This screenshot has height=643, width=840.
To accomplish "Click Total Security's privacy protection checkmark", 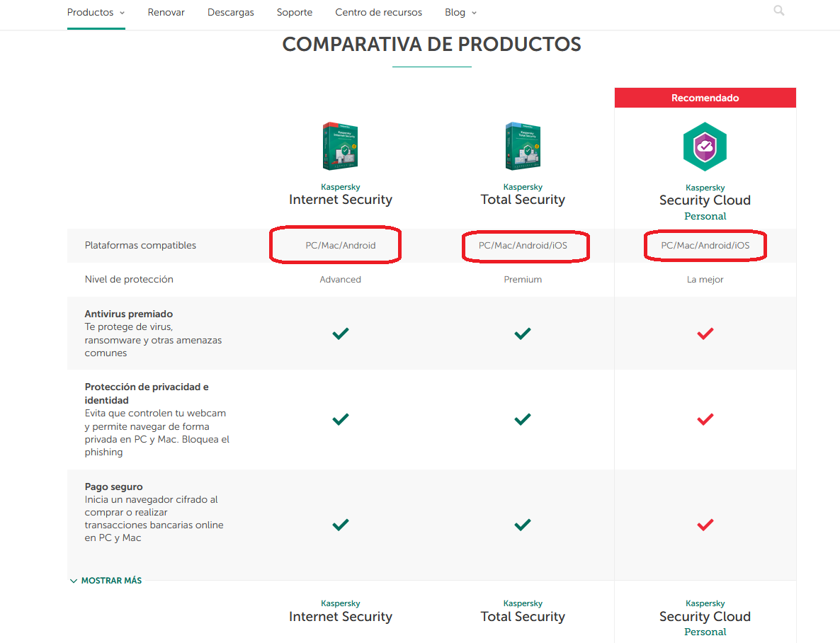I will click(523, 419).
